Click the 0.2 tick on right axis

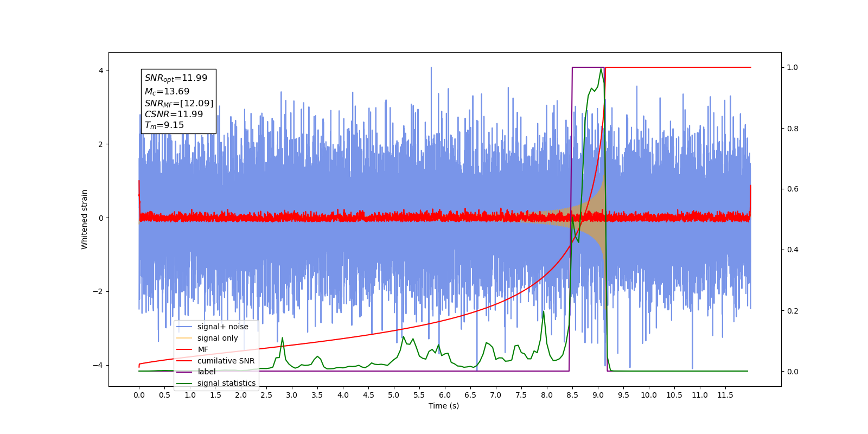point(793,311)
